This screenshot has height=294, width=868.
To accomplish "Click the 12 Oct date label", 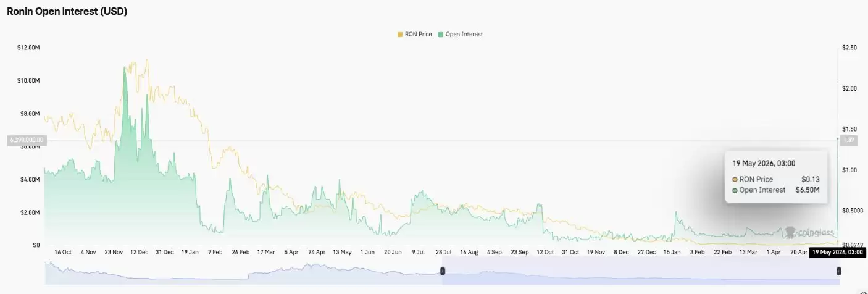I will 545,252.
